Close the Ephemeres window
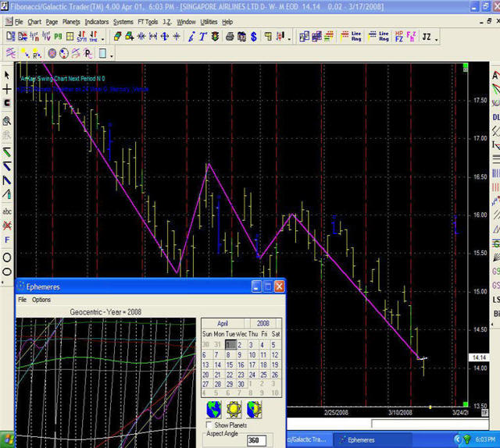This screenshot has width=500, height=448. (x=279, y=286)
